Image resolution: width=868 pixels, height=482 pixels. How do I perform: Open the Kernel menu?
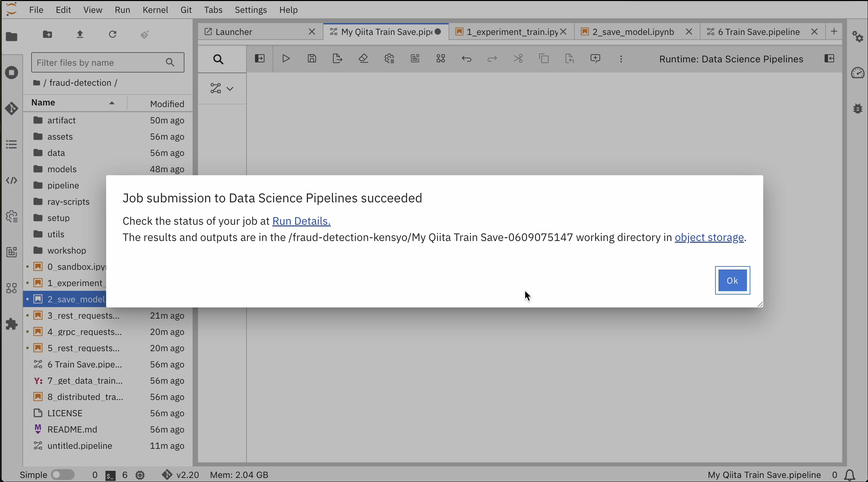point(155,10)
